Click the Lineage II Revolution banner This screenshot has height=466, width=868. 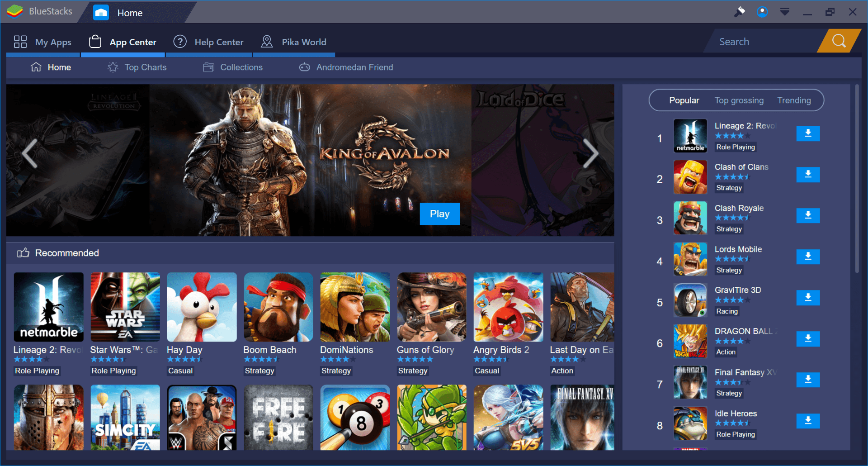[x=78, y=160]
